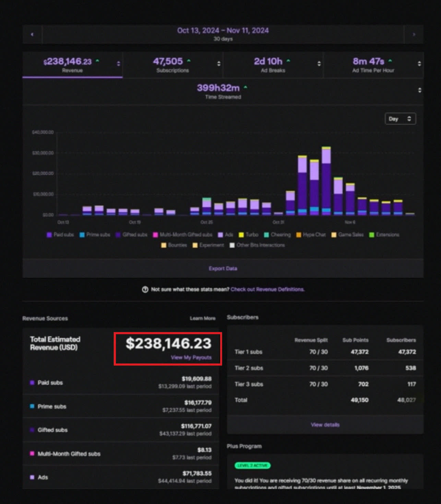Select the Subscriptions metric tab
This screenshot has height=504, width=441.
click(172, 65)
